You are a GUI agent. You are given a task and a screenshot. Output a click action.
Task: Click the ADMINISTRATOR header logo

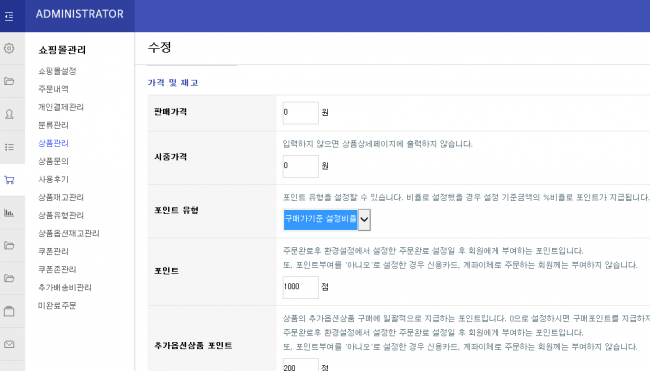(x=80, y=14)
